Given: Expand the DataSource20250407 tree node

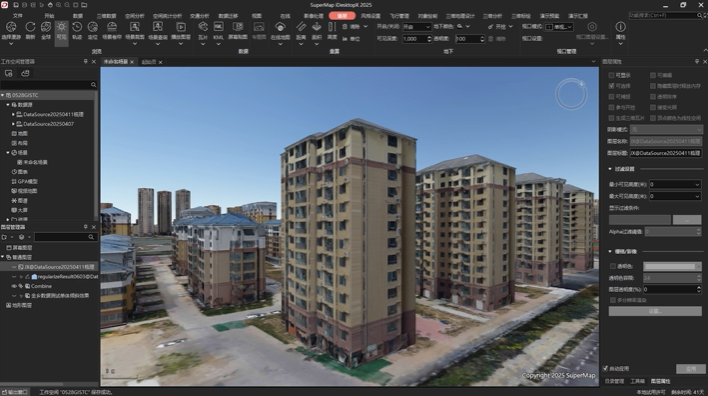Looking at the screenshot, I should 13,124.
